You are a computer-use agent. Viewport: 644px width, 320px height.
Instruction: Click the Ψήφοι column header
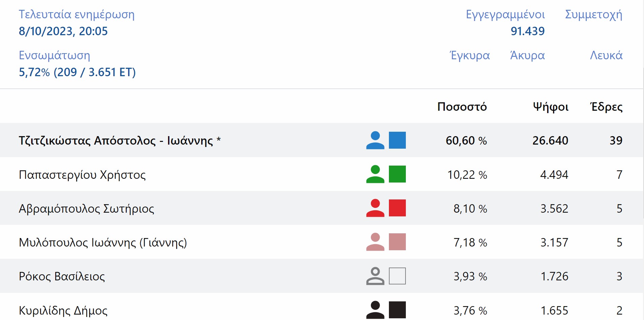coord(550,107)
